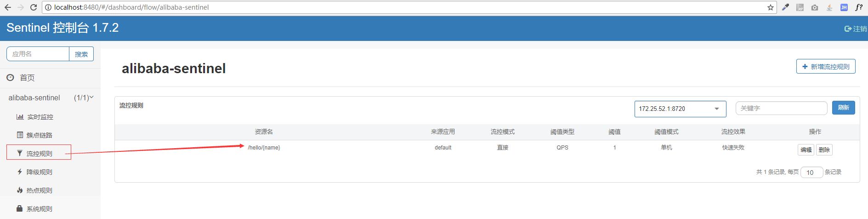
Task: Click the 直接 flow mode cell
Action: (503, 148)
